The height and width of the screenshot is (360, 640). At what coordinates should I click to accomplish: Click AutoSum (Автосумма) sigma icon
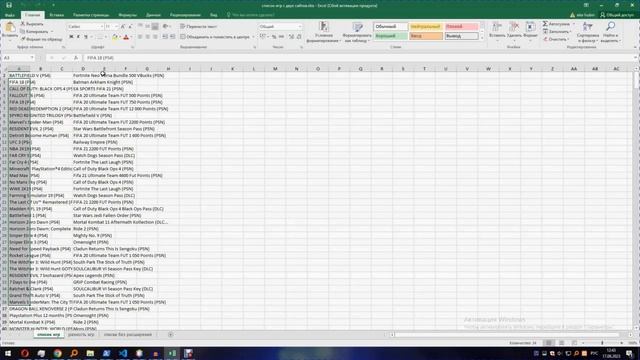tap(545, 24)
